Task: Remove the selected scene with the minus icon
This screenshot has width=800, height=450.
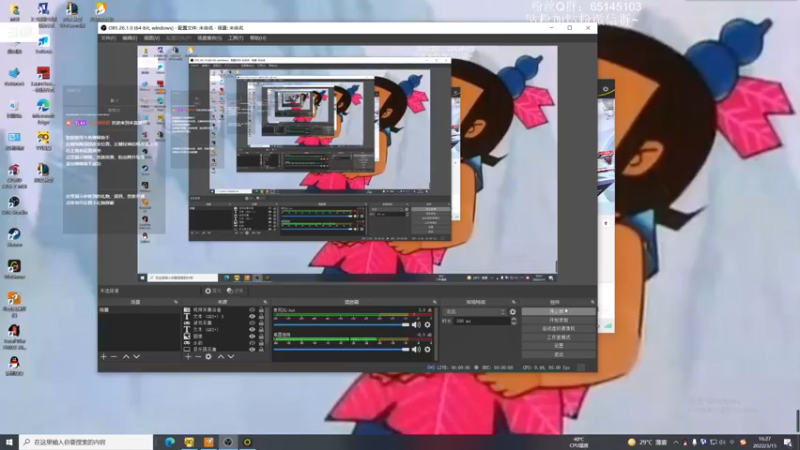Action: tap(114, 357)
